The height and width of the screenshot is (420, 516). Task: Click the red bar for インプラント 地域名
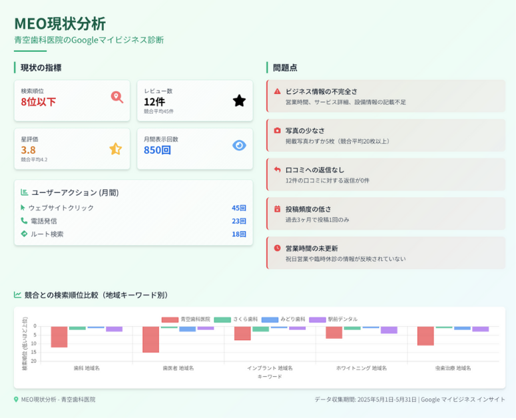pos(242,333)
